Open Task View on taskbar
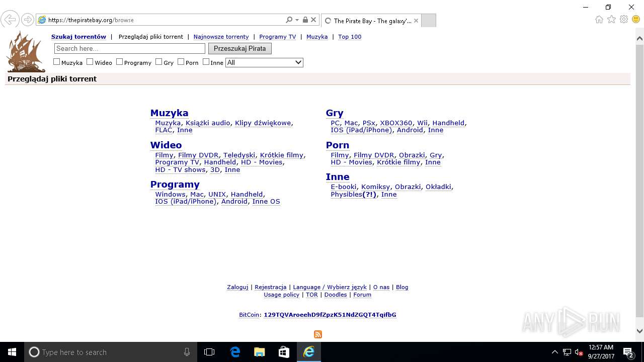 click(209, 352)
